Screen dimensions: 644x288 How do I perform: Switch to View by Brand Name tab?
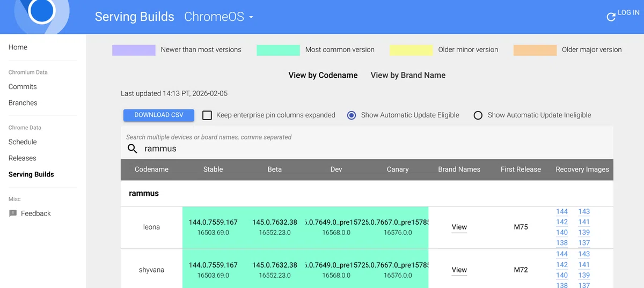coord(408,75)
